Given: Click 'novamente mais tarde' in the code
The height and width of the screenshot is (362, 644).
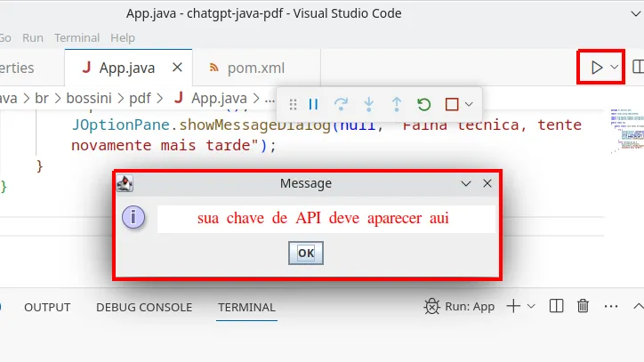Looking at the screenshot, I should tap(161, 145).
